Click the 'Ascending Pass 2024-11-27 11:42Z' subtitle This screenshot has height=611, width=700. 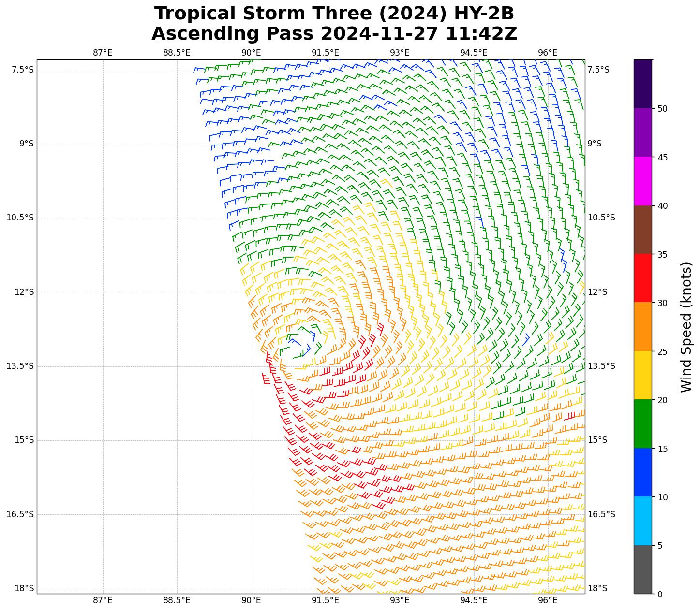[x=334, y=34]
